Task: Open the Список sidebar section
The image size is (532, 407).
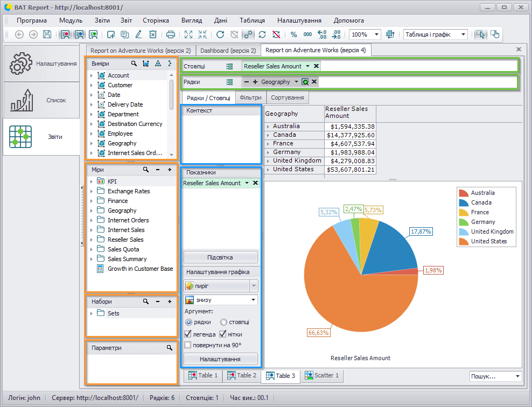Action: (41, 100)
